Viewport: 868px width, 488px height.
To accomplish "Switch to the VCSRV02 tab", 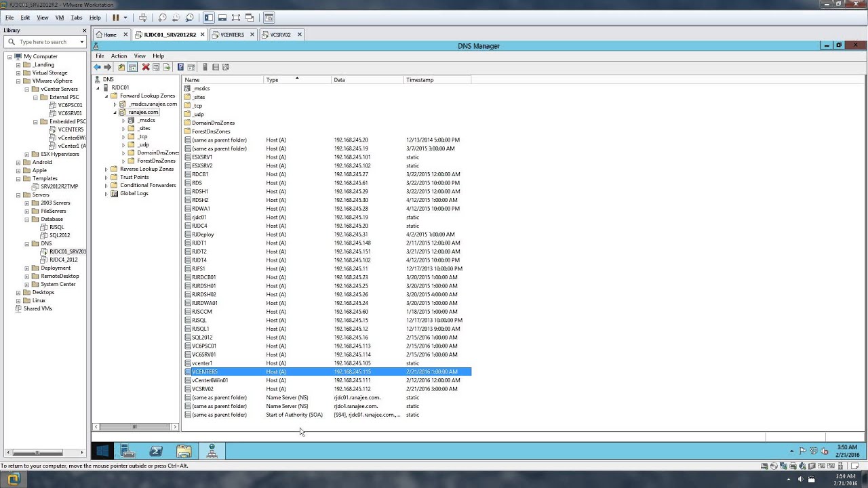I will (x=280, y=35).
